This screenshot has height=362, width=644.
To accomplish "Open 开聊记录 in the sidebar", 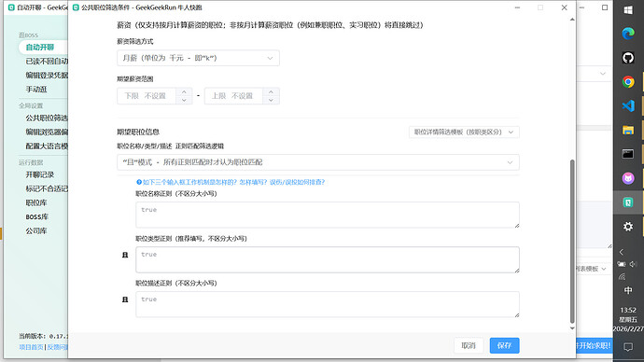I will 40,174.
